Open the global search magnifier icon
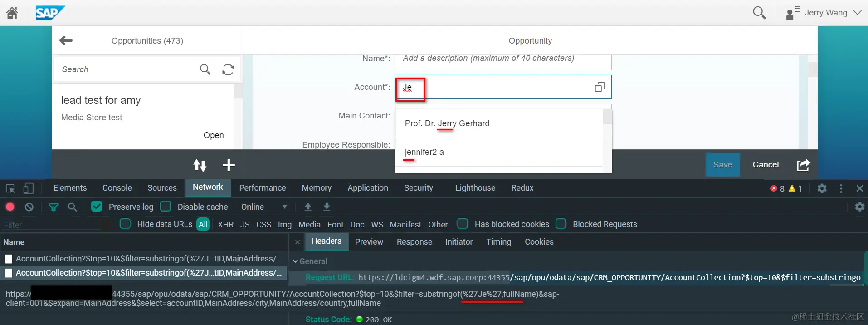This screenshot has width=868, height=325. tap(759, 13)
